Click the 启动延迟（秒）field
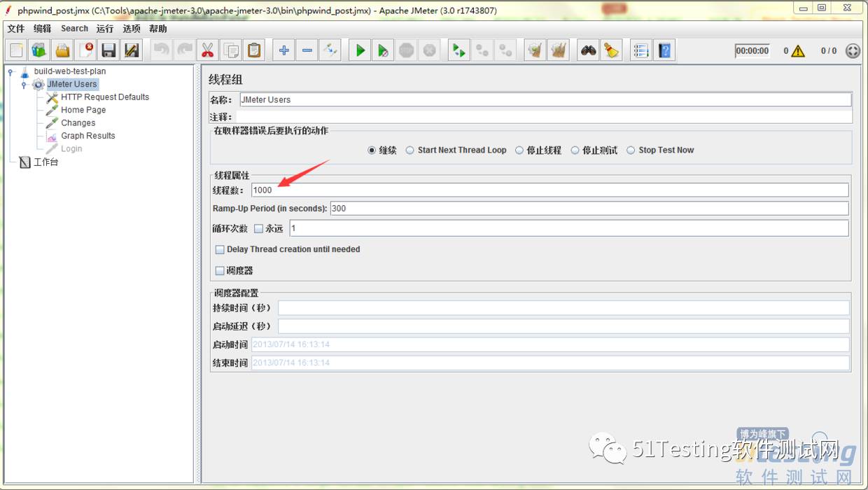The height and width of the screenshot is (490, 868). 563,326
